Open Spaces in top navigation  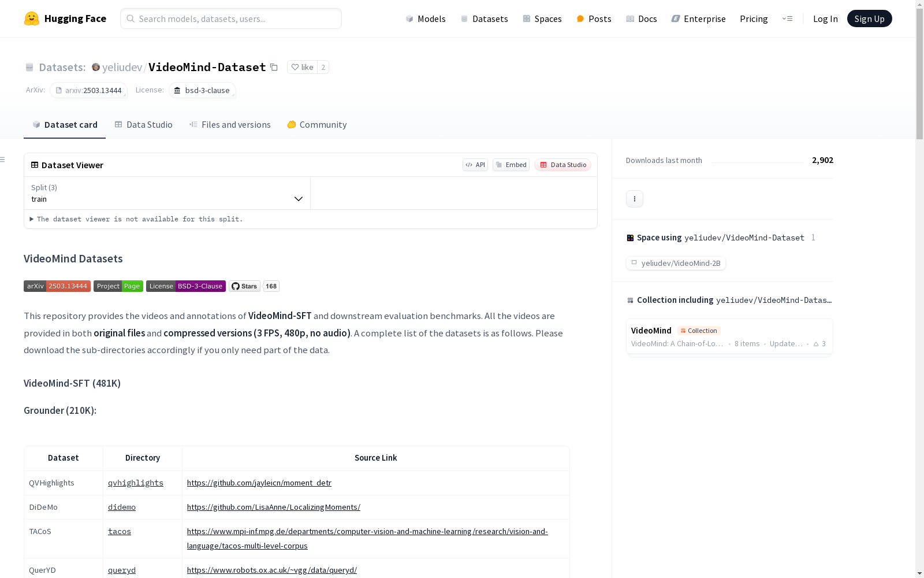[542, 19]
